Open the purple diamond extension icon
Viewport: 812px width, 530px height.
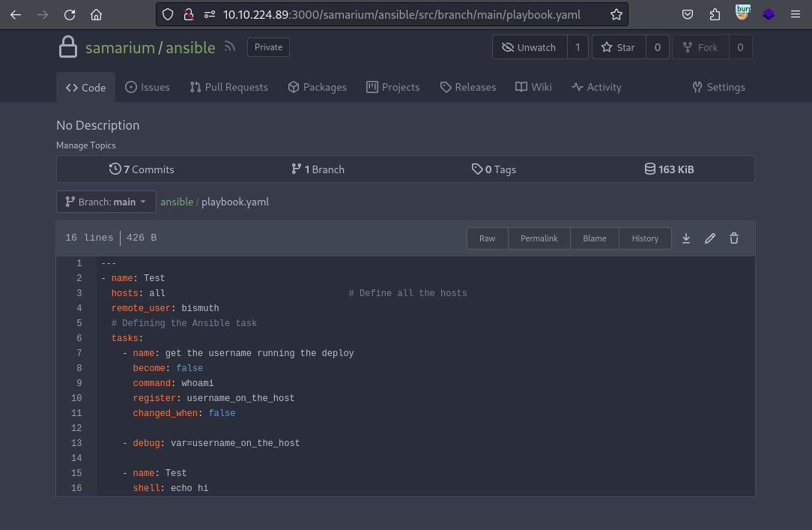769,14
